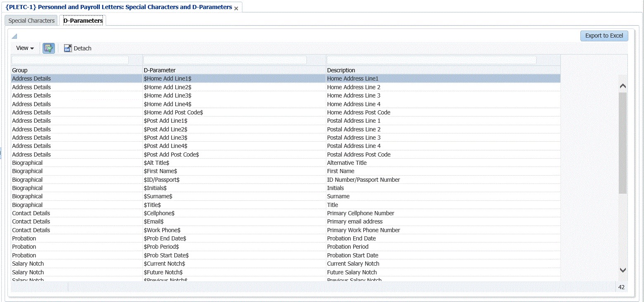The height and width of the screenshot is (302, 644).
Task: Sort by the D-Parameter column header
Action: 159,70
